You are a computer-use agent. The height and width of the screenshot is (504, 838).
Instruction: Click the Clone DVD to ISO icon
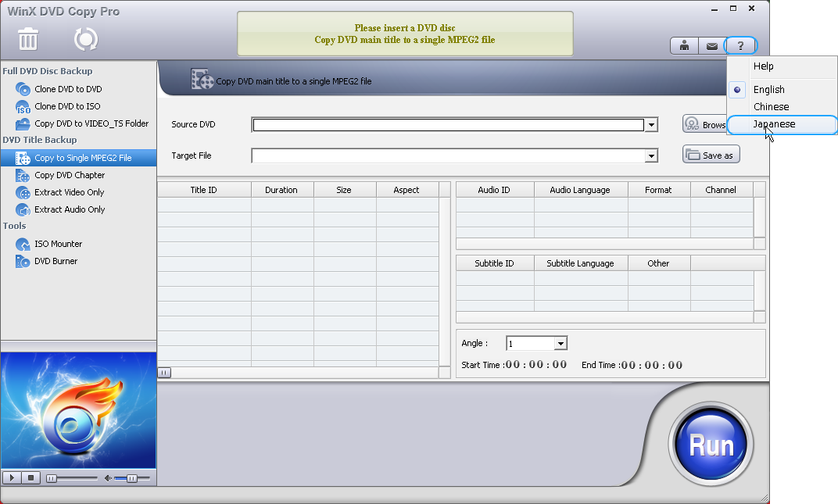coord(23,106)
